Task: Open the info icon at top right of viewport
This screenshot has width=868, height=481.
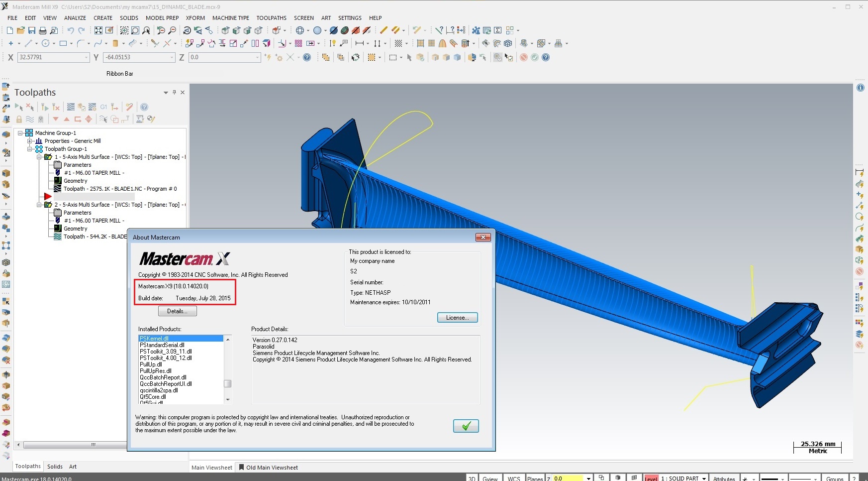Action: 861,88
